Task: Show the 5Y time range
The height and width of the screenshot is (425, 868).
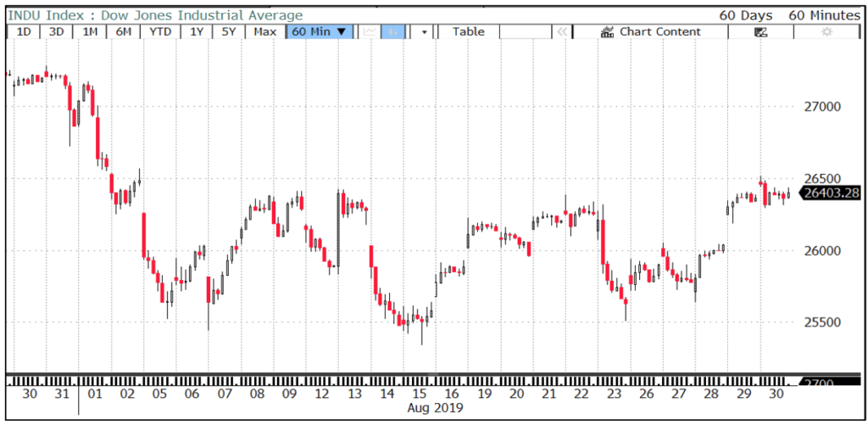Action: [x=229, y=31]
